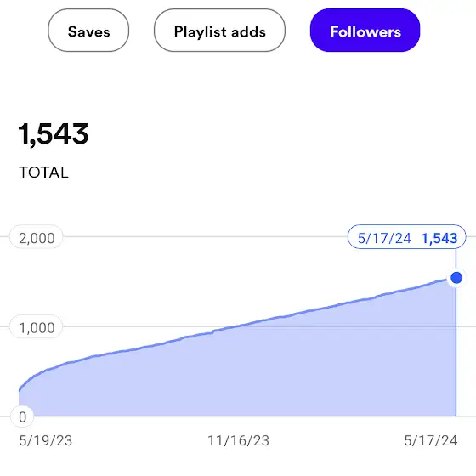476x476 pixels.
Task: Click the 1,543 total number
Action: point(54,134)
